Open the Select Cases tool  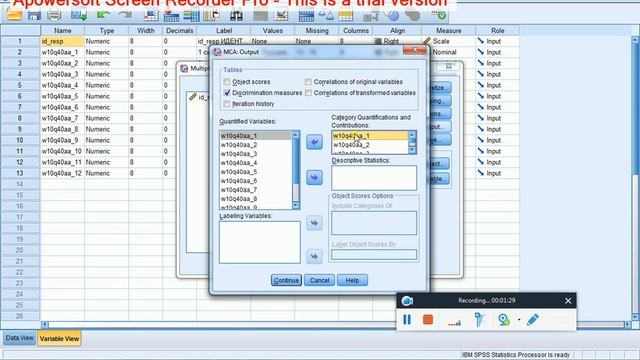tap(346, 16)
